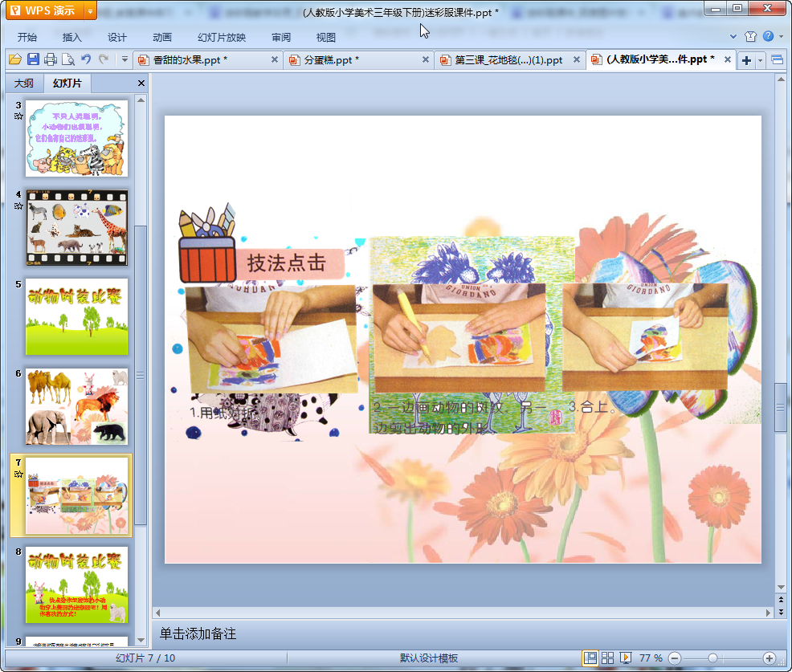This screenshot has height=672, width=792.
Task: Open the 动画 menu tab
Action: 162,37
